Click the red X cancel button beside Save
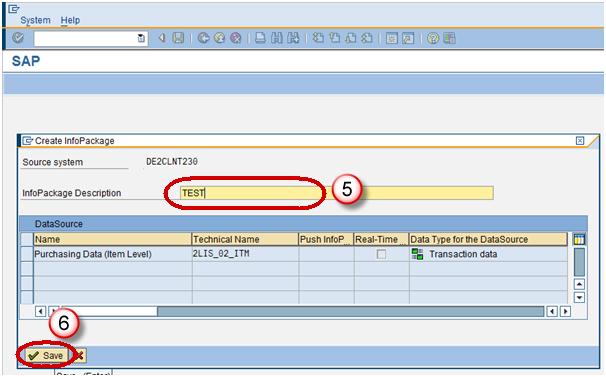 tap(79, 355)
